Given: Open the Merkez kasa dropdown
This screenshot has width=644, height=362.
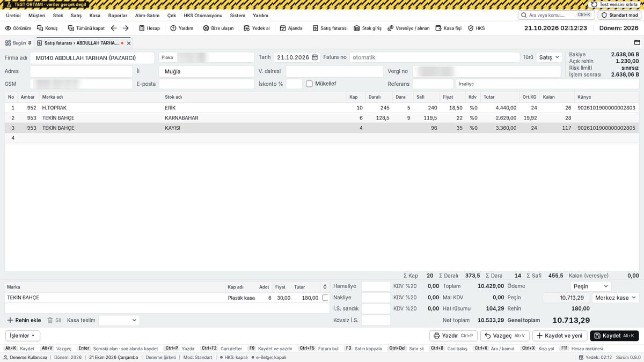Looking at the screenshot, I should click(615, 298).
